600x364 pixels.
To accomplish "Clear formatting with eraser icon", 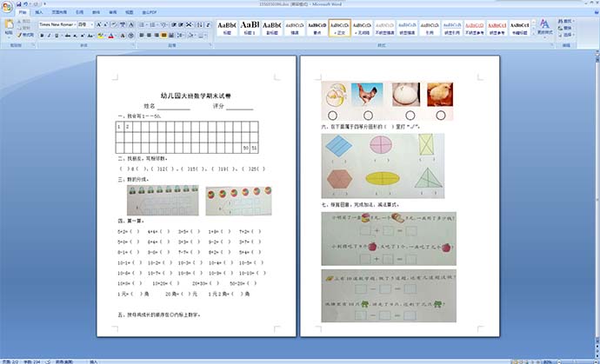I will [x=114, y=24].
